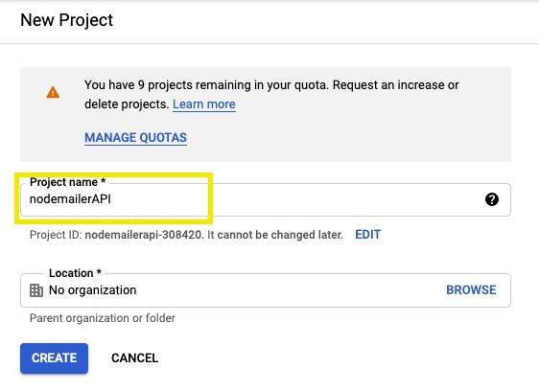The width and height of the screenshot is (539, 392).
Task: Click the 'It cannot be changed later' text
Action: click(x=275, y=235)
